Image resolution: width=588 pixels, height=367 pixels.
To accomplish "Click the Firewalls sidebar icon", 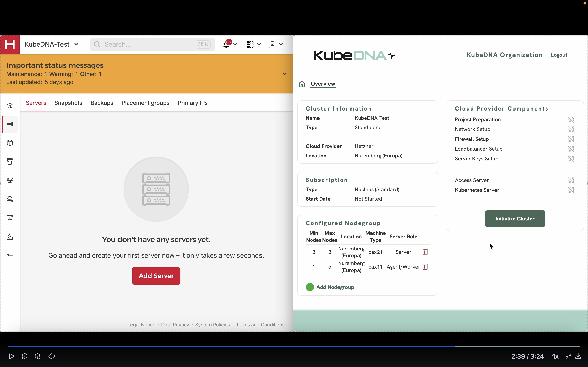I will coord(10,237).
